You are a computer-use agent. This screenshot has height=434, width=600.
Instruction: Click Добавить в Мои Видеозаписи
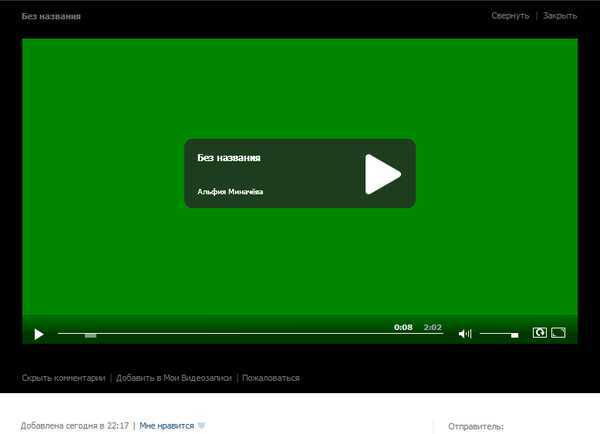(x=174, y=378)
